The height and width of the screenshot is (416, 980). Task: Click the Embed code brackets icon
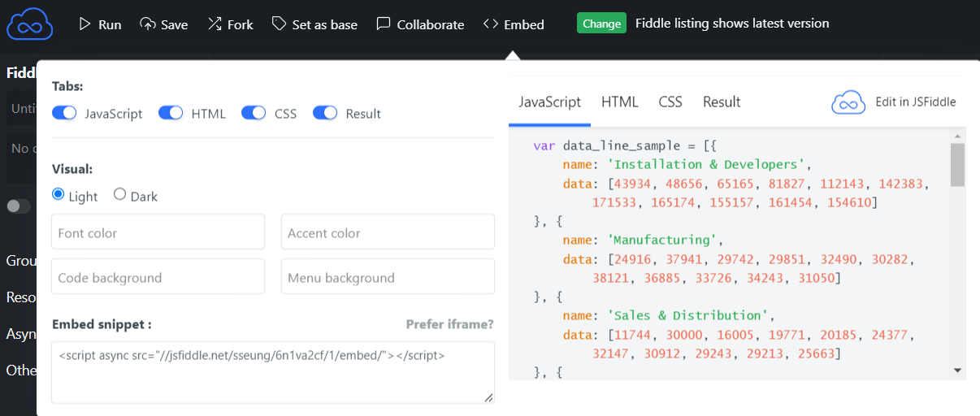(491, 24)
